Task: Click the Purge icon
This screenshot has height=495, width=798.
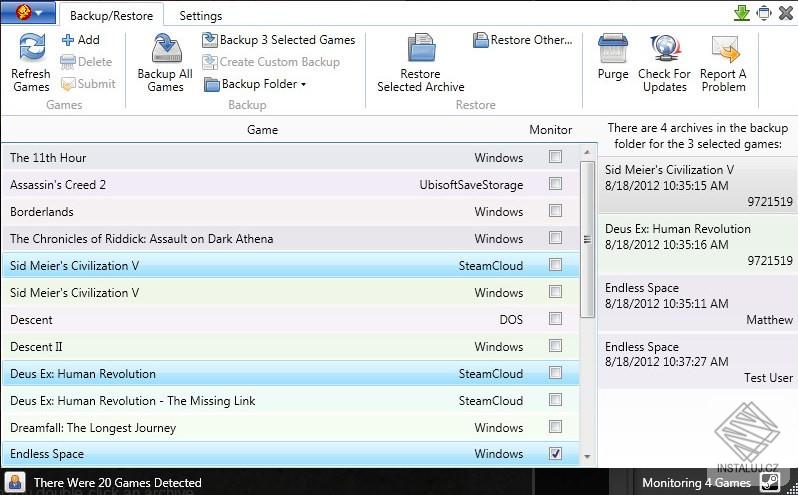Action: click(x=612, y=49)
